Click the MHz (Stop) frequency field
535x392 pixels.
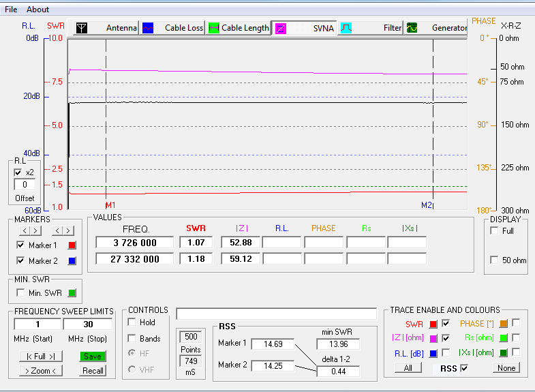point(88,324)
